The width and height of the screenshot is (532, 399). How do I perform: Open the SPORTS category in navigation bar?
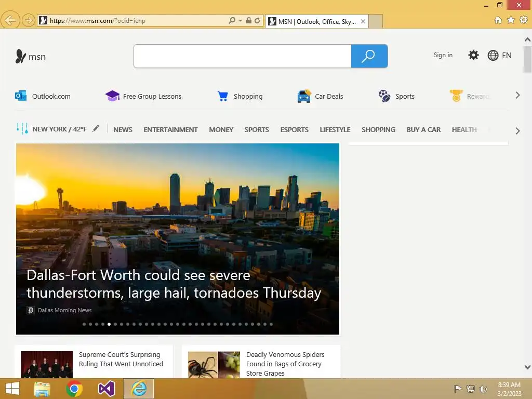point(257,129)
